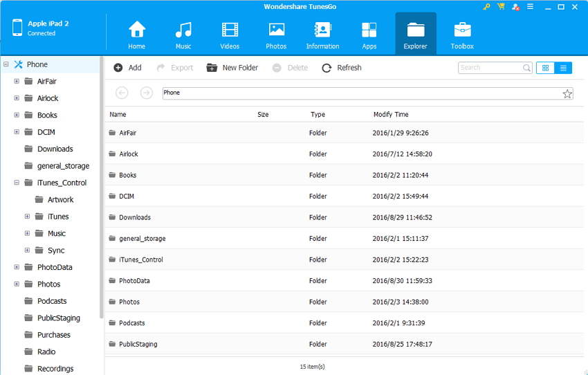Click the key registration icon
This screenshot has width=588, height=375.
pyautogui.click(x=486, y=7)
